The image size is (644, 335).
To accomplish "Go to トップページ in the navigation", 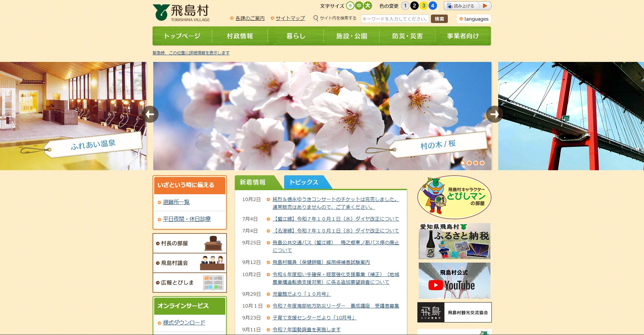I will (182, 36).
